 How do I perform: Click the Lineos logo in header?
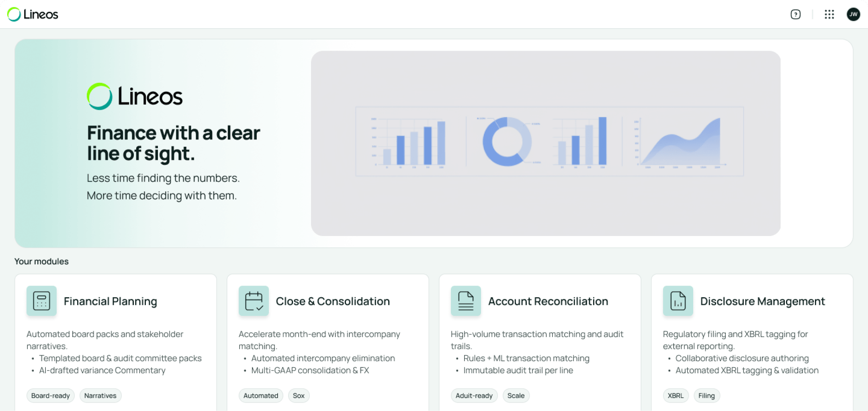click(33, 14)
